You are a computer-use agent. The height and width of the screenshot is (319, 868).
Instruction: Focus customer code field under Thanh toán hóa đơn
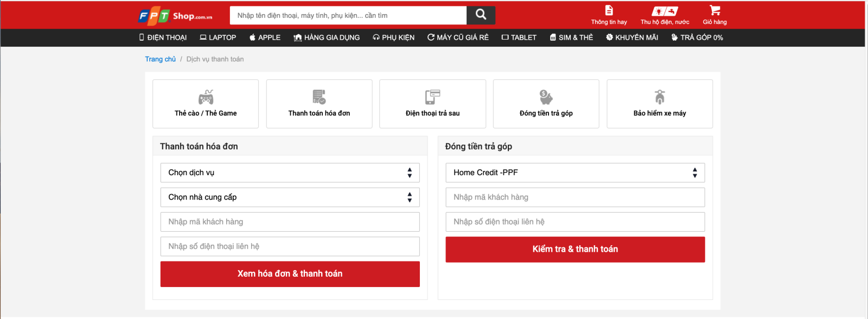point(290,222)
